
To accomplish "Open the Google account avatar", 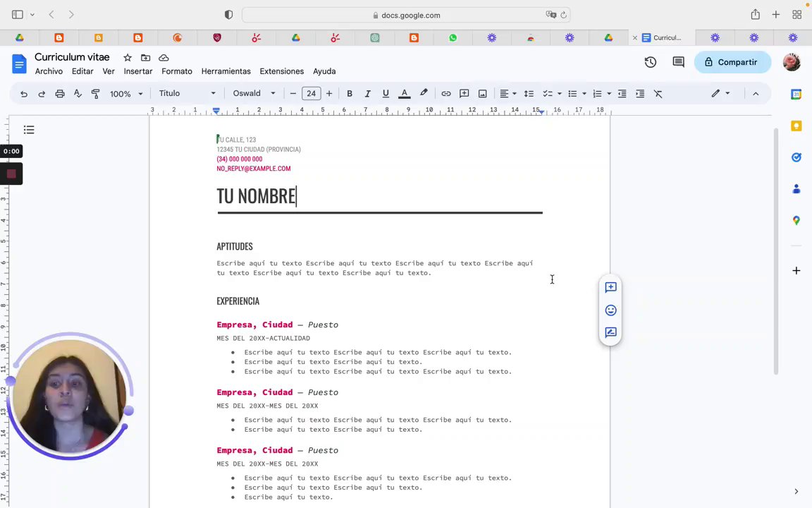I will click(x=792, y=62).
